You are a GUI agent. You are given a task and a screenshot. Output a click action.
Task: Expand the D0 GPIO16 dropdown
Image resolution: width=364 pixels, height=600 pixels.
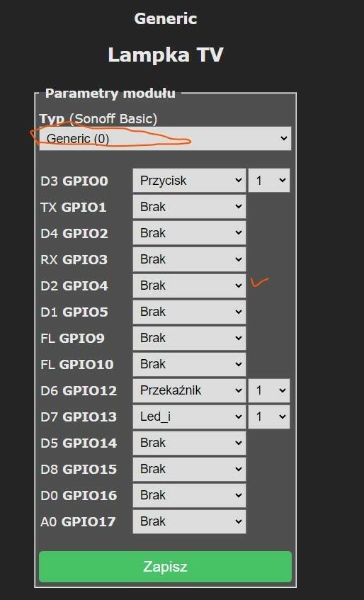(189, 495)
